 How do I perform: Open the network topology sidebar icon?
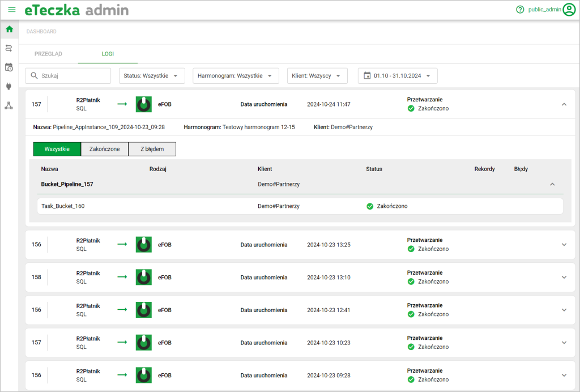(9, 106)
